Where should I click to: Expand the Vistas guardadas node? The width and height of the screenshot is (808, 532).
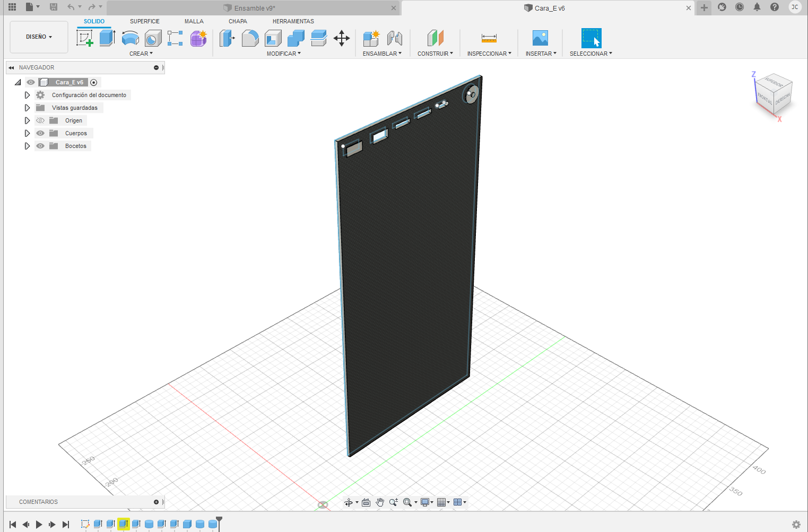tap(27, 108)
